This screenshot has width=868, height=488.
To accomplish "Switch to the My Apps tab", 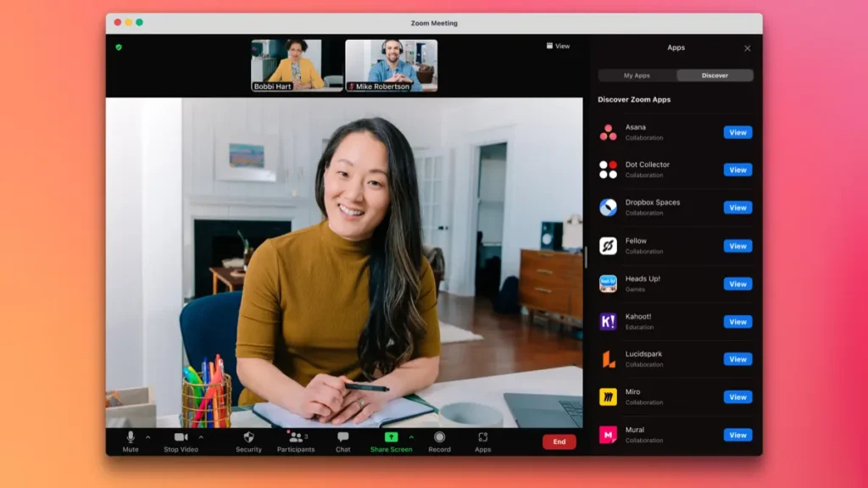I will (637, 75).
